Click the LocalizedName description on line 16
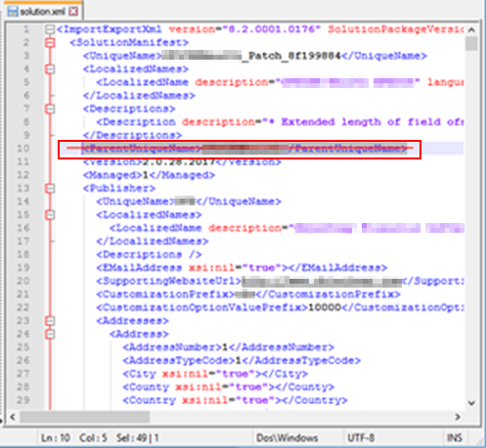 pyautogui.click(x=287, y=228)
